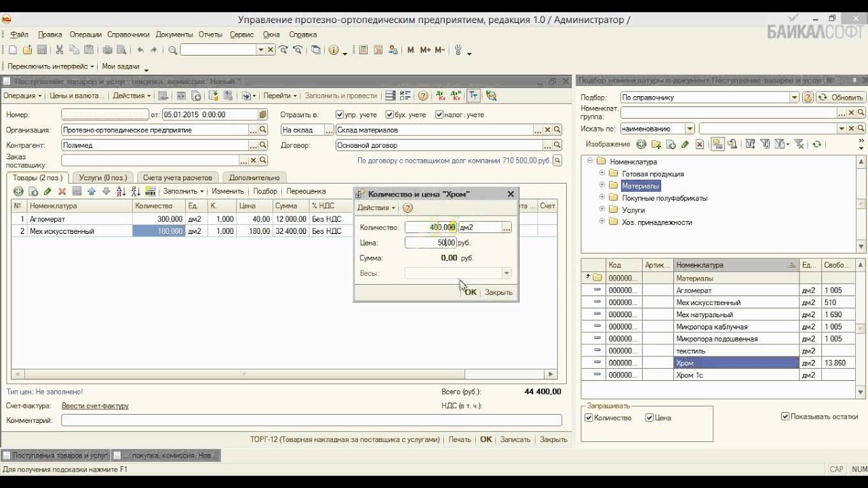The image size is (868, 488).
Task: Click New Group folder icon in Подбор panel
Action: click(656, 144)
